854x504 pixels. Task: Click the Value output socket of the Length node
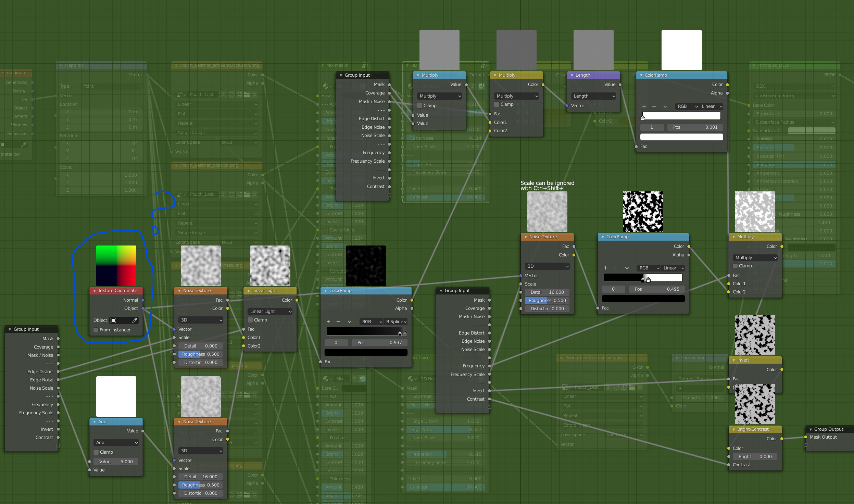[x=620, y=85]
